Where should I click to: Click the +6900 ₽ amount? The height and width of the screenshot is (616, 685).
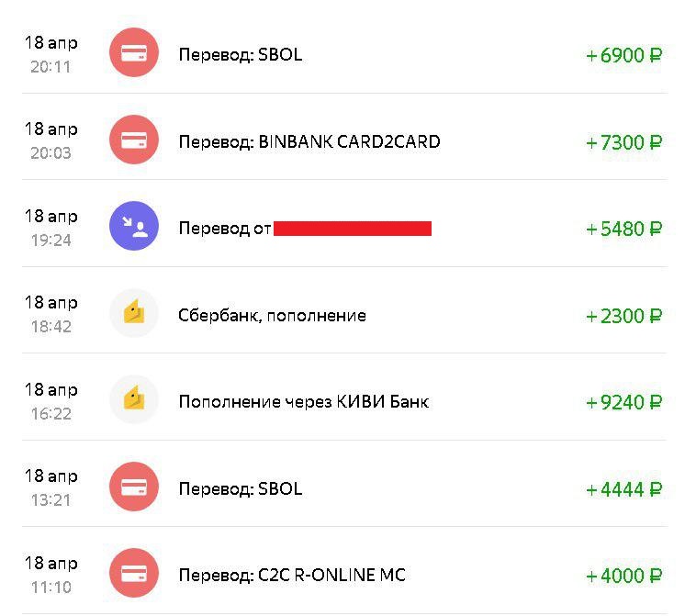624,55
